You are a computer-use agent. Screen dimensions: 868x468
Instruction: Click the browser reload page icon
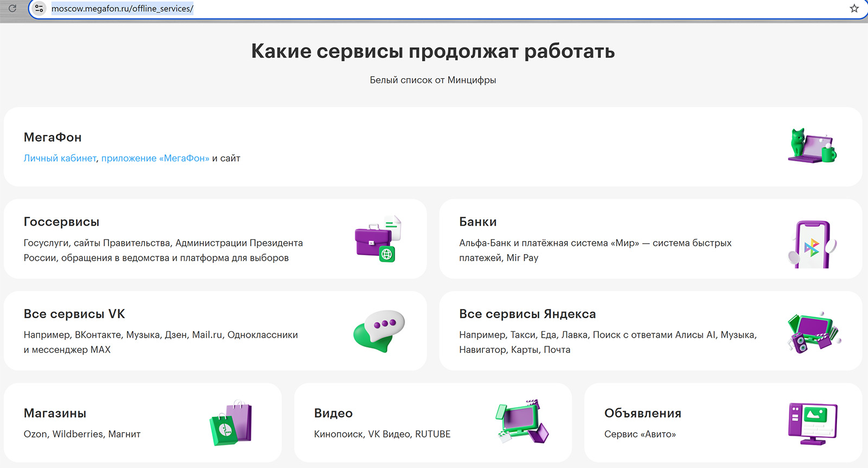pyautogui.click(x=12, y=9)
